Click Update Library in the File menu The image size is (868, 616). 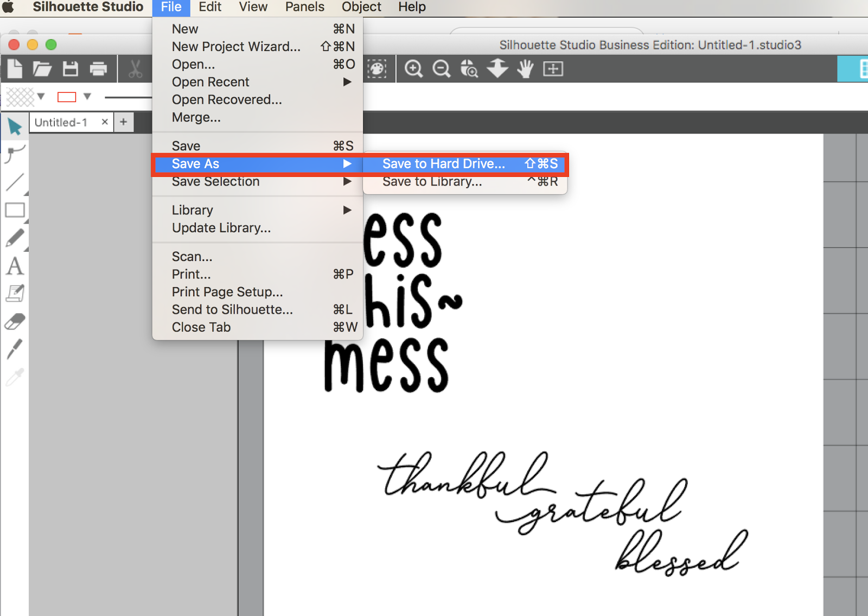coord(221,228)
